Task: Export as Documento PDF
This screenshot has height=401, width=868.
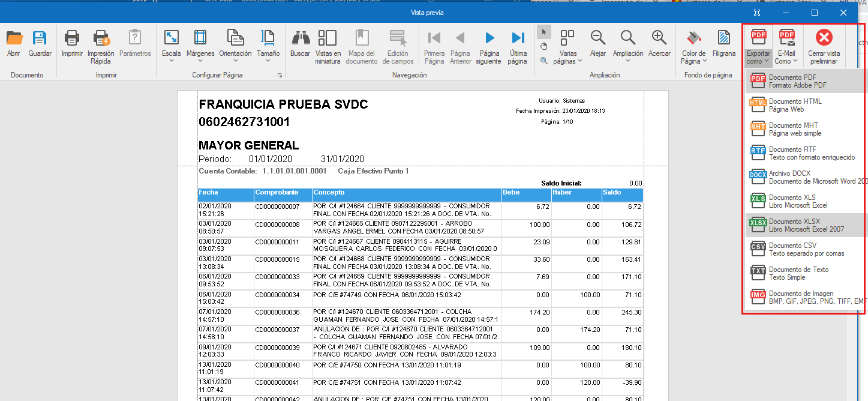Action: pos(805,81)
